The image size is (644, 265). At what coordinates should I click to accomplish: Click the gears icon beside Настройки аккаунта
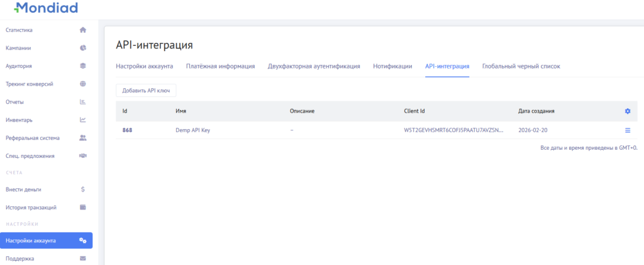coord(82,240)
